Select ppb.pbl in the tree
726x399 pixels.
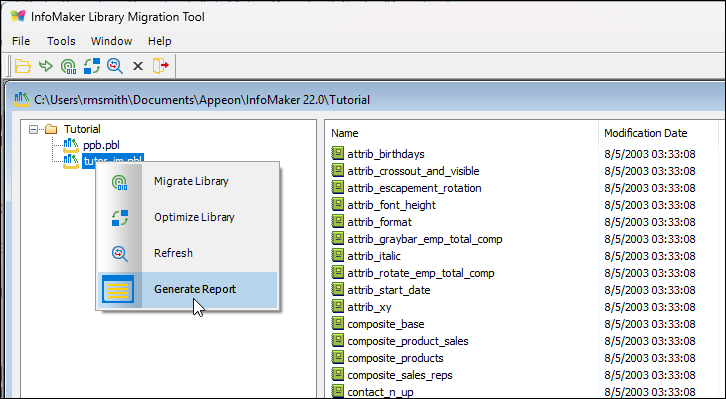(101, 145)
